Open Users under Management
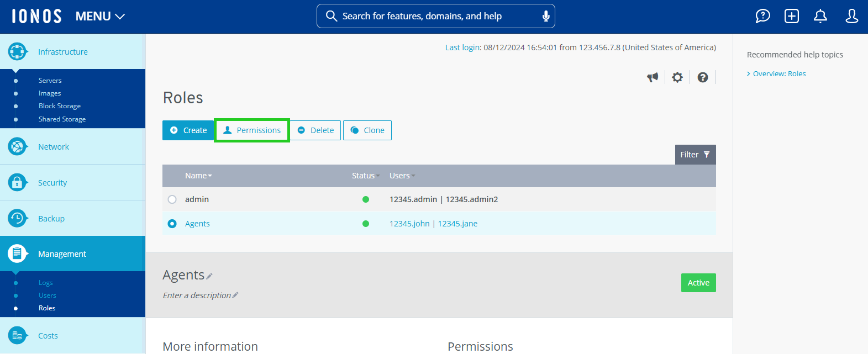The image size is (868, 354). point(48,295)
